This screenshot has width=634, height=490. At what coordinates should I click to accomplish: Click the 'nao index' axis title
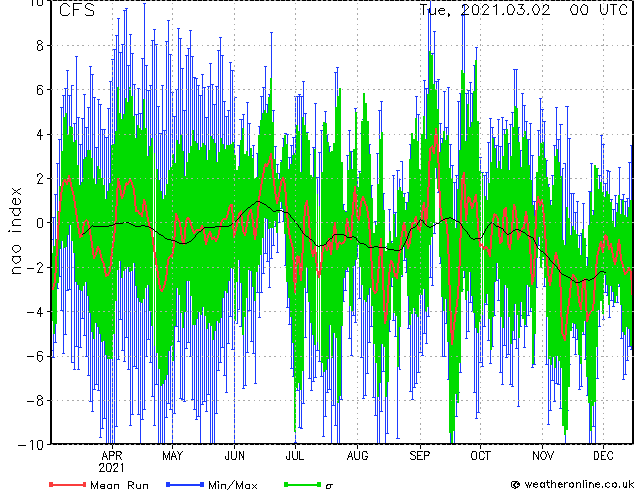tap(15, 231)
